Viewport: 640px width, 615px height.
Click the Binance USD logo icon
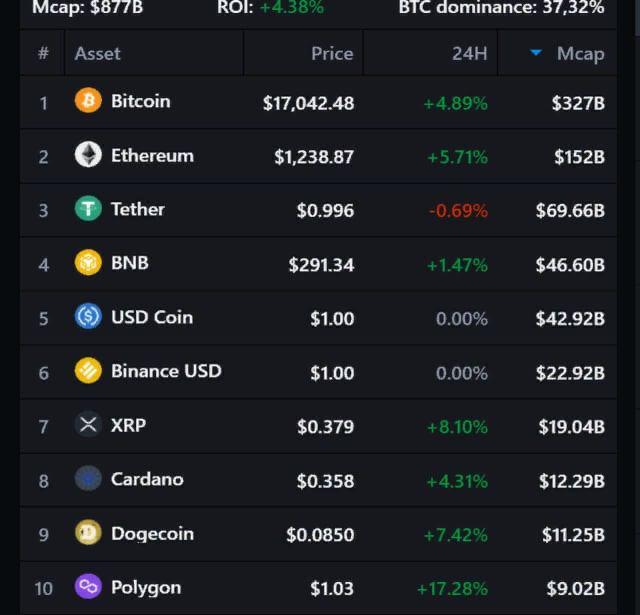click(88, 371)
